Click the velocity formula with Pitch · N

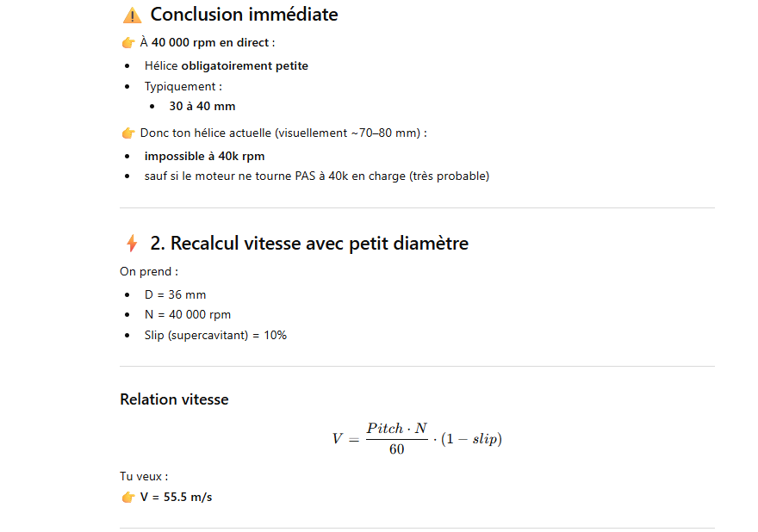417,438
